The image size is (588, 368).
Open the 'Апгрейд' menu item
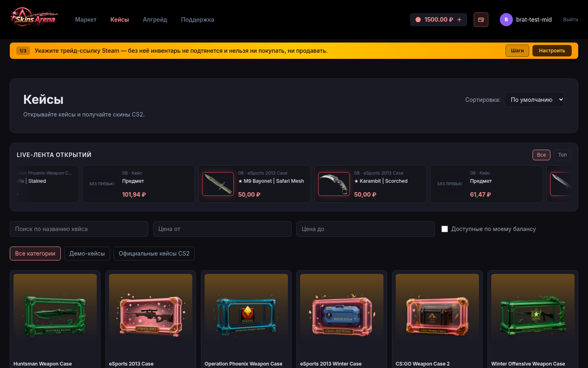pyautogui.click(x=155, y=20)
